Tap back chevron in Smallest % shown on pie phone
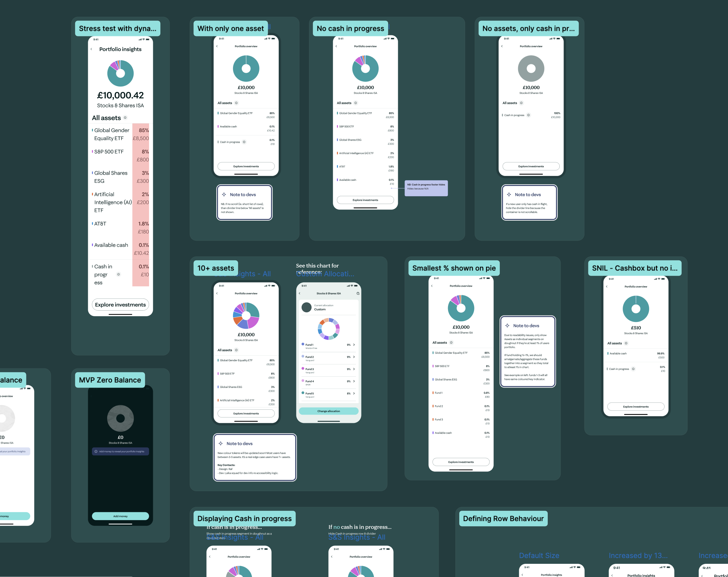 coord(432,286)
